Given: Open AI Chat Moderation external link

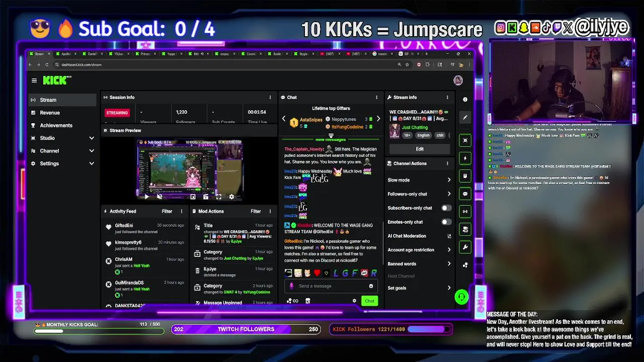Looking at the screenshot, I should click(x=449, y=236).
